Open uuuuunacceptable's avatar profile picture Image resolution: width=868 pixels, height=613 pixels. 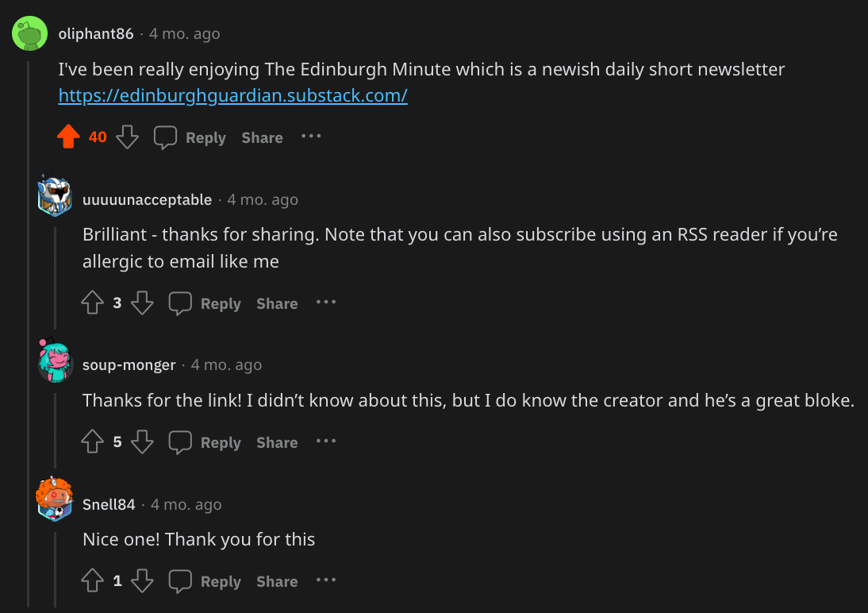(x=55, y=198)
